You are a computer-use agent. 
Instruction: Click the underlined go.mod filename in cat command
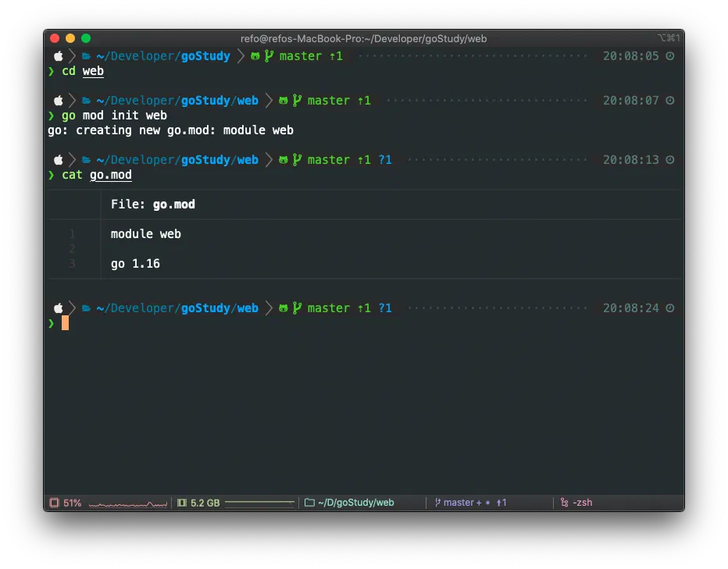pyautogui.click(x=111, y=175)
